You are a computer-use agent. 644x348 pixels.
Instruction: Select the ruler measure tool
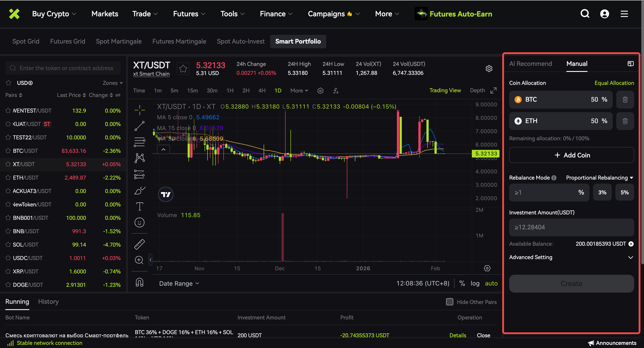pos(140,244)
